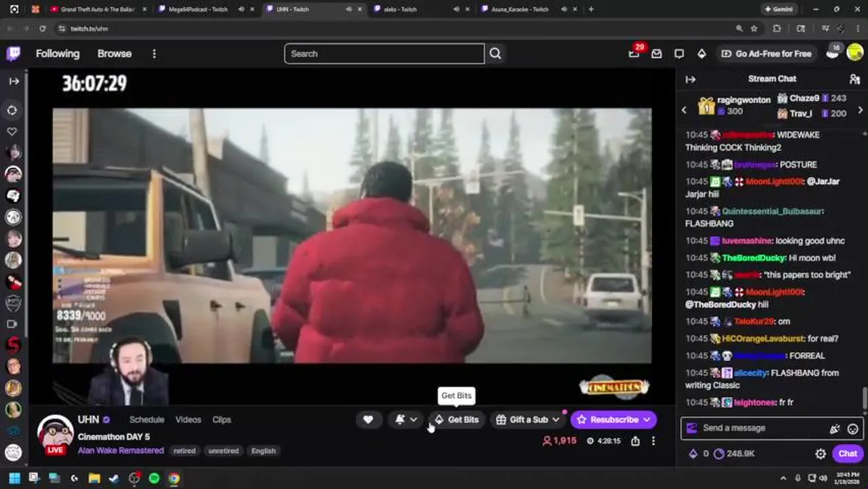Reload the page
This screenshot has width=868, height=489.
(x=42, y=29)
